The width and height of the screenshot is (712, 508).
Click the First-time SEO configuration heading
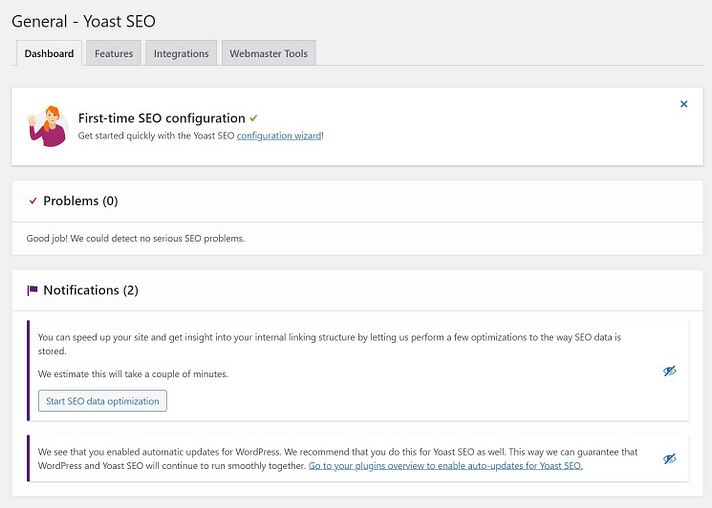tap(162, 118)
